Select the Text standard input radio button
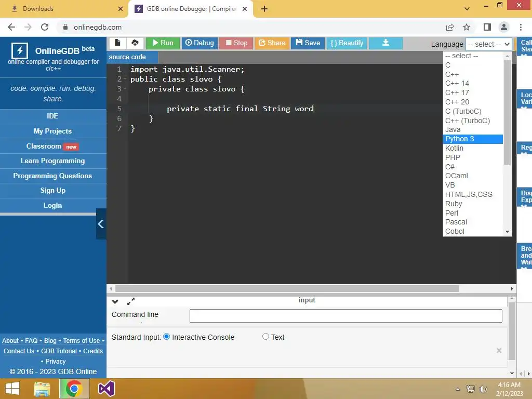Image resolution: width=532 pixels, height=399 pixels. point(265,337)
